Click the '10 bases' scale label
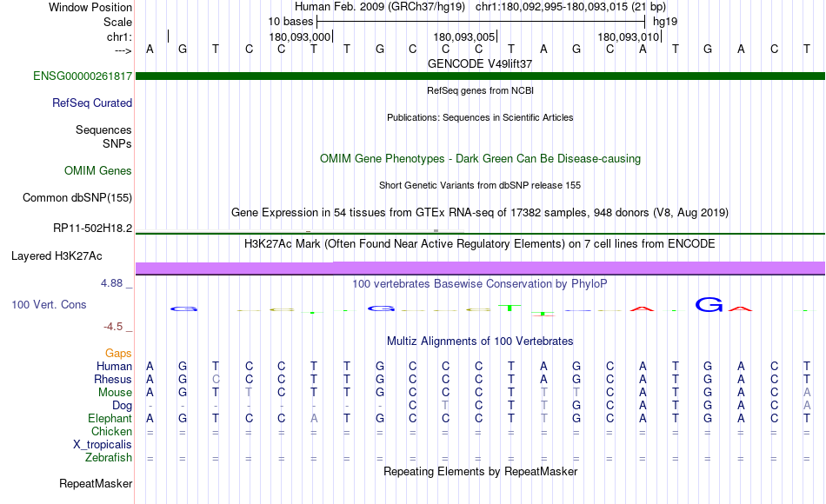The height and width of the screenshot is (504, 826). [x=290, y=22]
